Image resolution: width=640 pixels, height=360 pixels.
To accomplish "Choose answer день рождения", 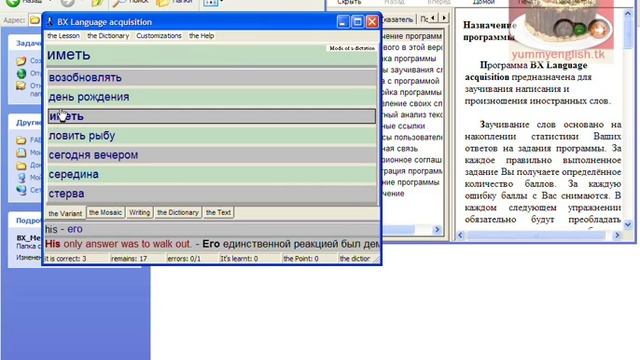I will (x=212, y=97).
